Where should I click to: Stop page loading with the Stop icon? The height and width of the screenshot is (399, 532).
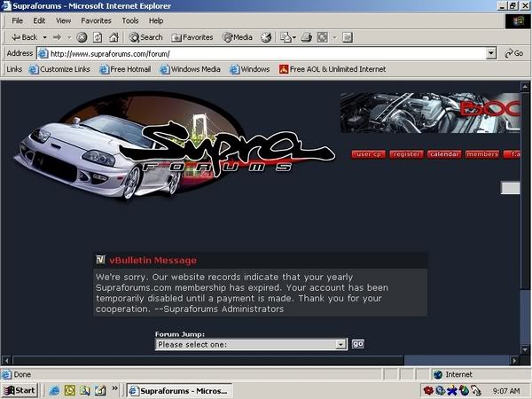(x=82, y=37)
